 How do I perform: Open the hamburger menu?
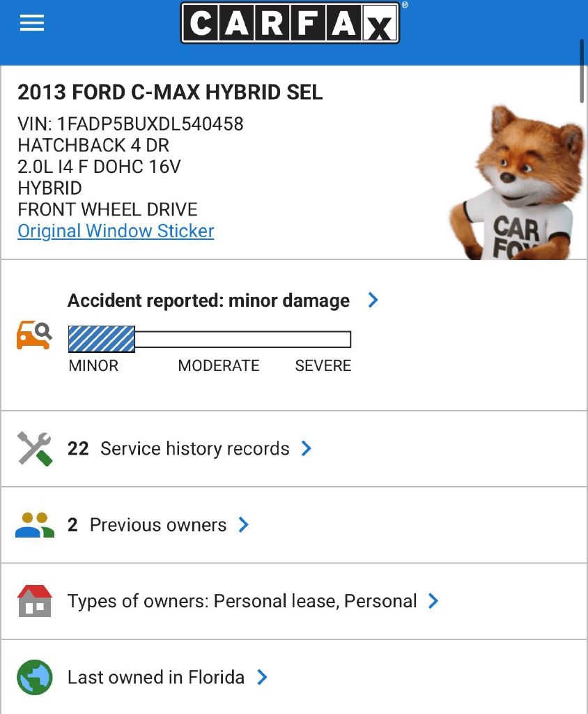tap(32, 23)
